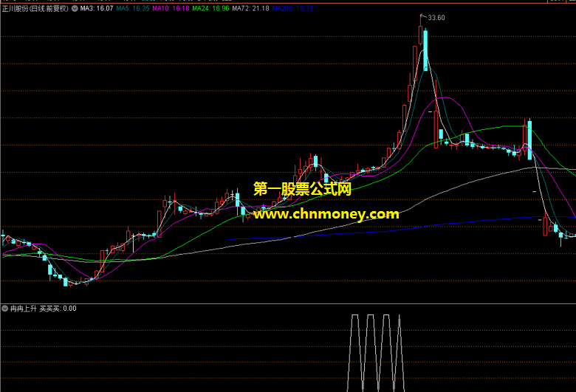The image size is (576, 392).
Task: Select the stock title 正川股份(日线 前复权)
Action: pos(35,8)
